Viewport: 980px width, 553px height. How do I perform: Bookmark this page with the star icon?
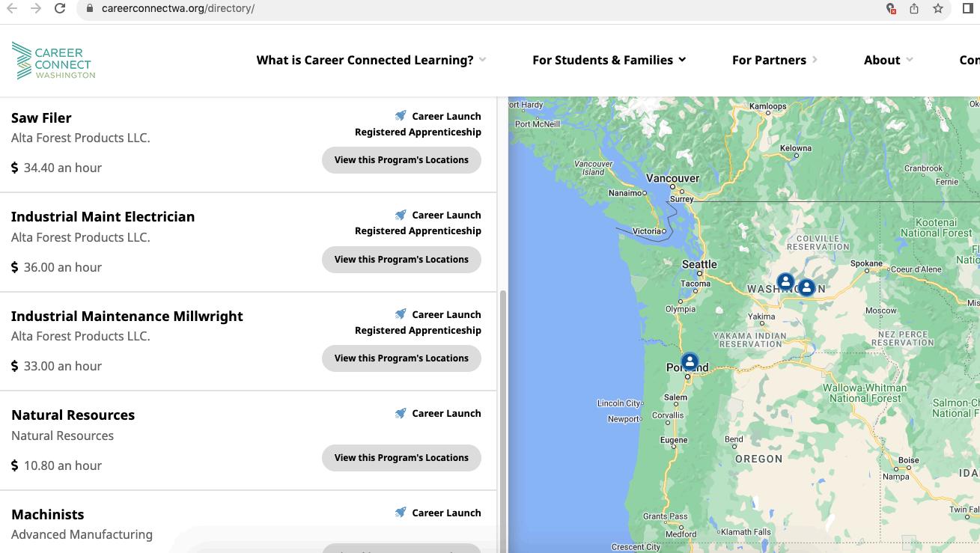coord(937,8)
